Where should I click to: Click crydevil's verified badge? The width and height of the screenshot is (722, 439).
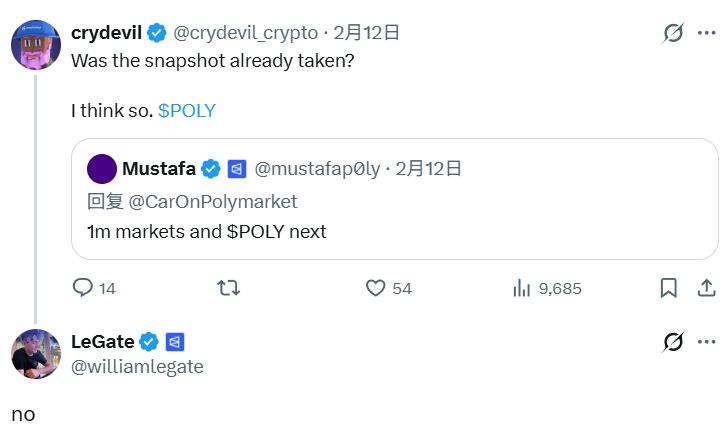(157, 33)
